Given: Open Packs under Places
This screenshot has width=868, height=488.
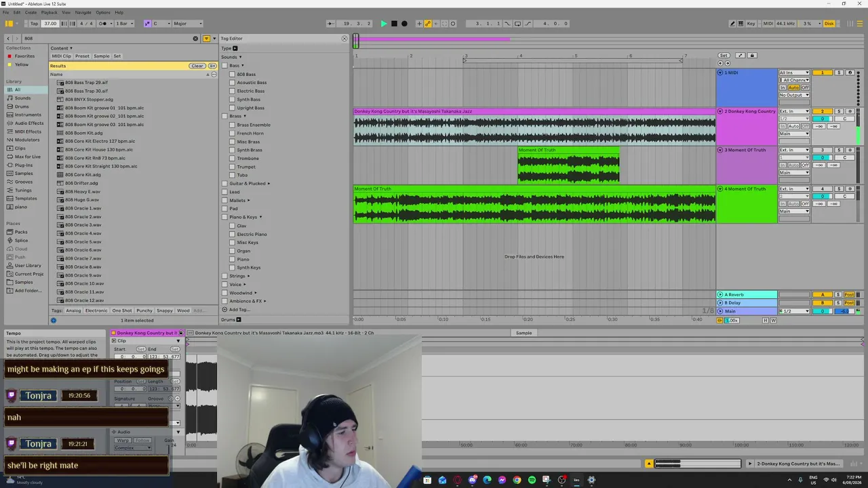Looking at the screenshot, I should [x=21, y=232].
